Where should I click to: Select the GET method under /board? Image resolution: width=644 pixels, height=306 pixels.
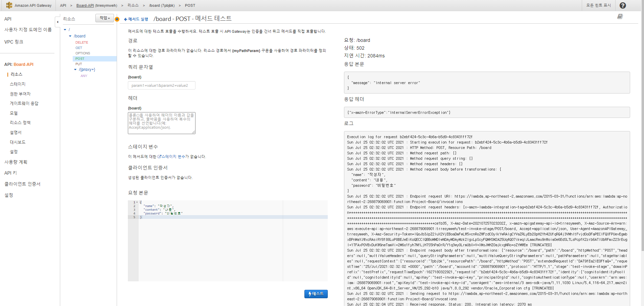coord(79,48)
